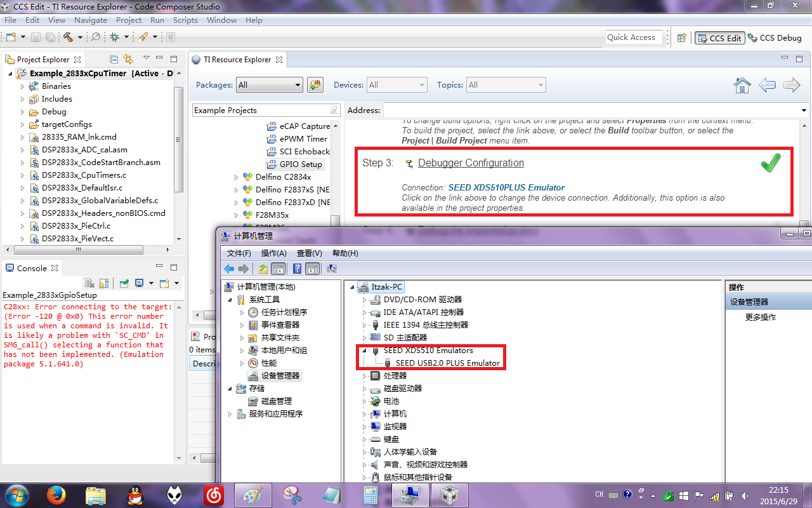
Task: Click the Quick Access field
Action: (634, 37)
